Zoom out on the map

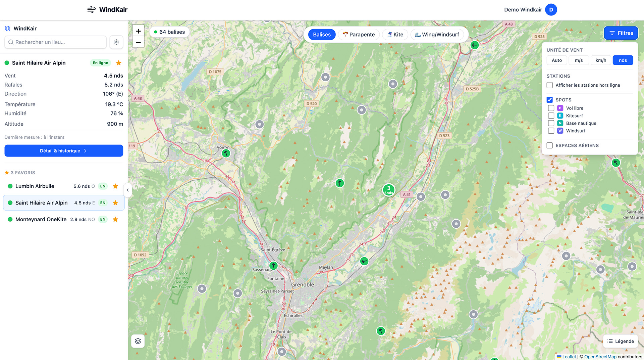tap(138, 42)
